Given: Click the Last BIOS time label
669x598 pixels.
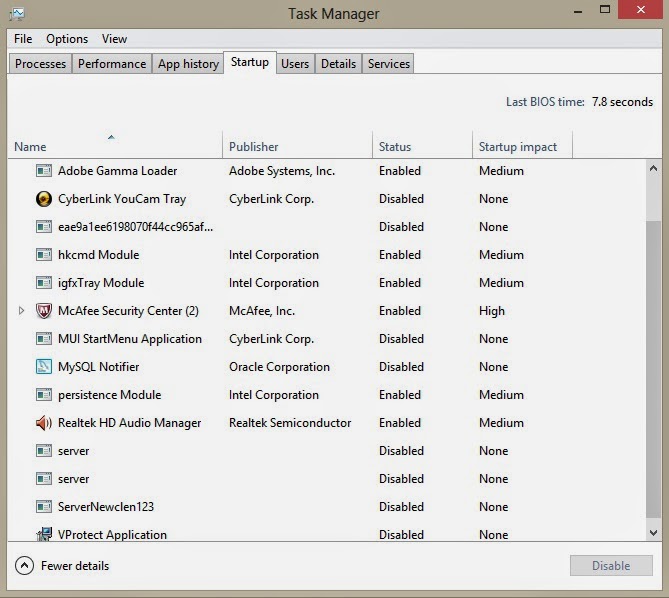Looking at the screenshot, I should 545,102.
